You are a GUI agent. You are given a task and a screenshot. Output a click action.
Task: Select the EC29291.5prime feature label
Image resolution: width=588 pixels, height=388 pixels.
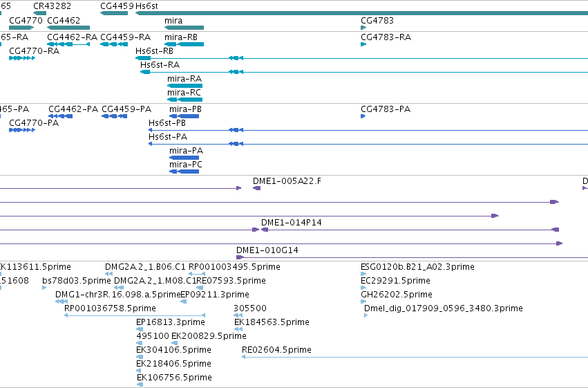click(396, 281)
